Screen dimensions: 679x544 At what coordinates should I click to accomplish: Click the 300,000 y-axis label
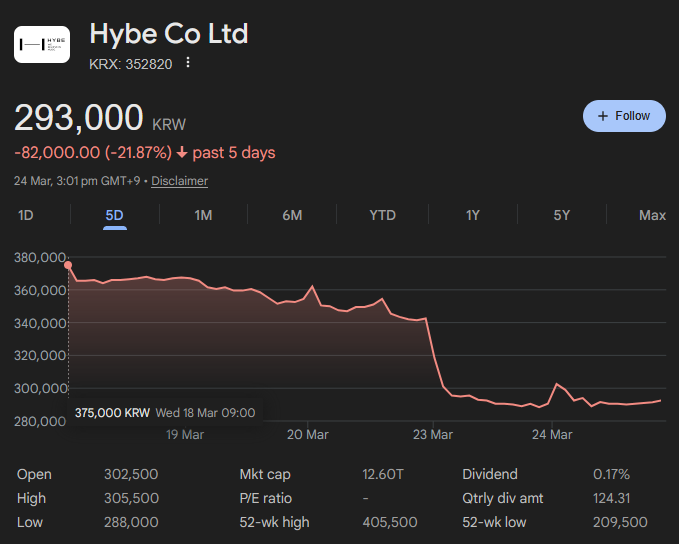(x=40, y=388)
